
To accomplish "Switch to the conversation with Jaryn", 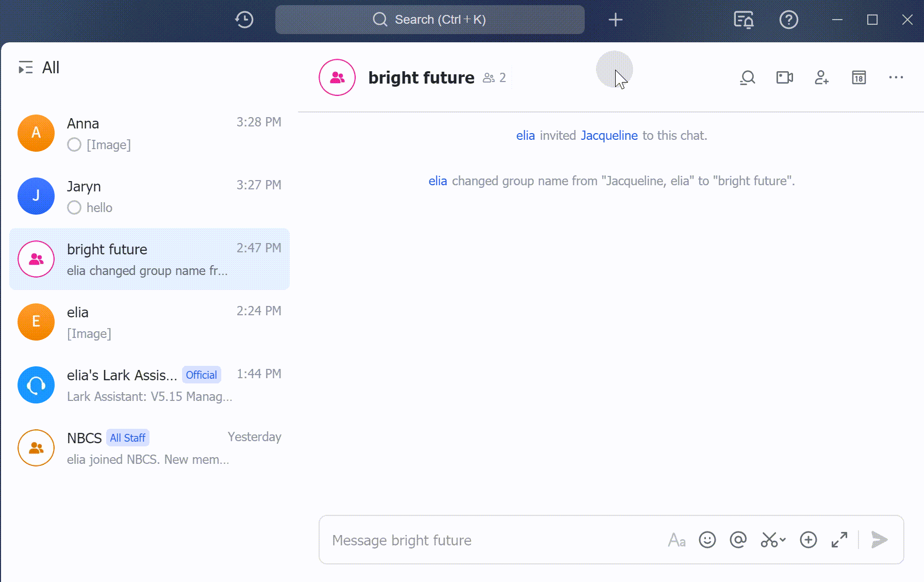I will [150, 196].
